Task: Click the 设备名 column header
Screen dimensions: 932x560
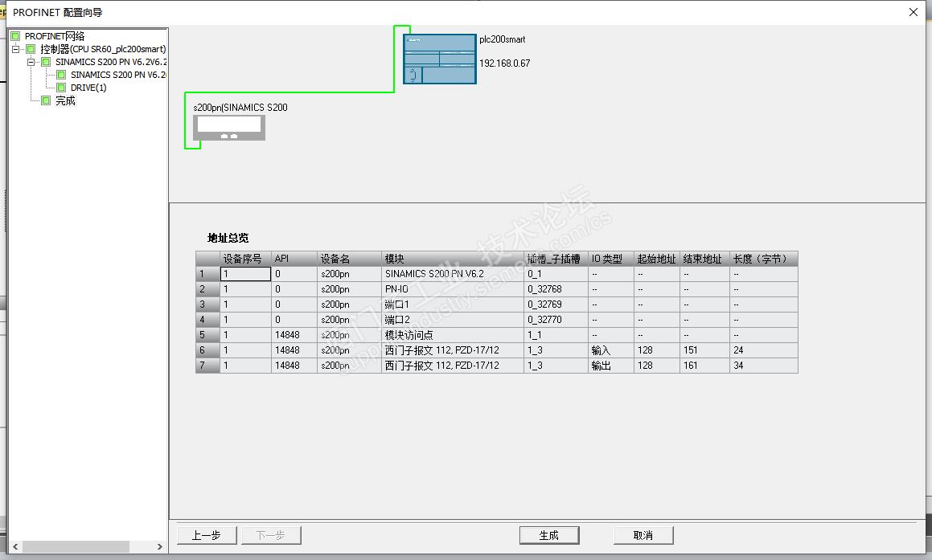Action: point(350,259)
